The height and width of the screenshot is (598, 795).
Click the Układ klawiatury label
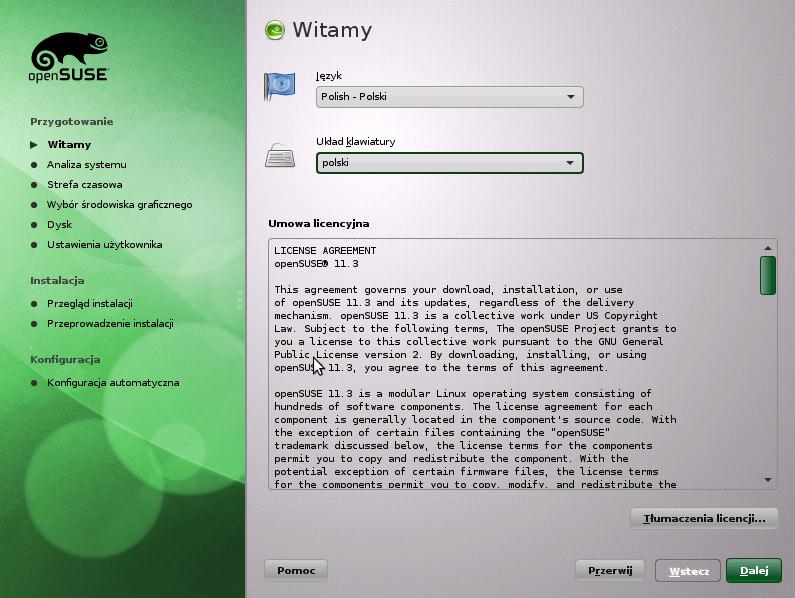tap(355, 142)
